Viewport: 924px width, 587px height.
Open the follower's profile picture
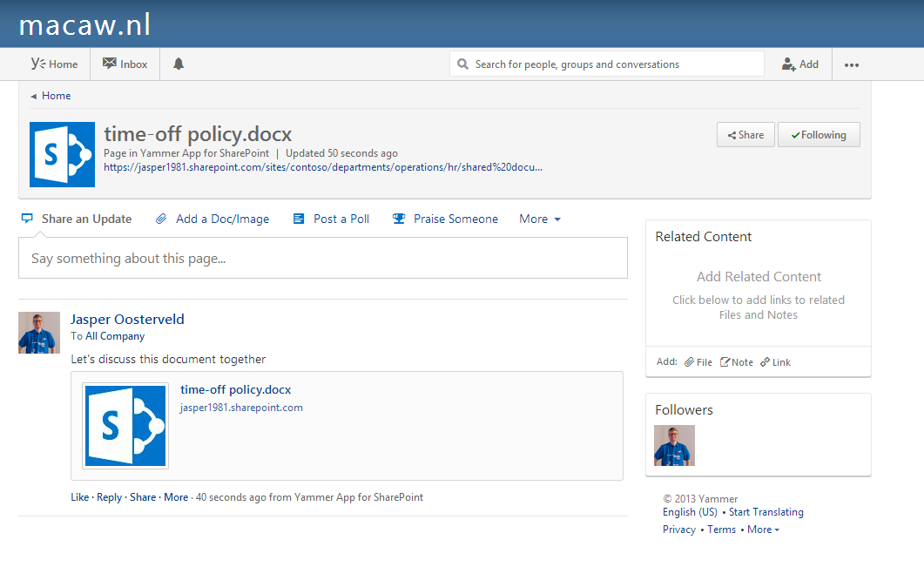pyautogui.click(x=674, y=446)
